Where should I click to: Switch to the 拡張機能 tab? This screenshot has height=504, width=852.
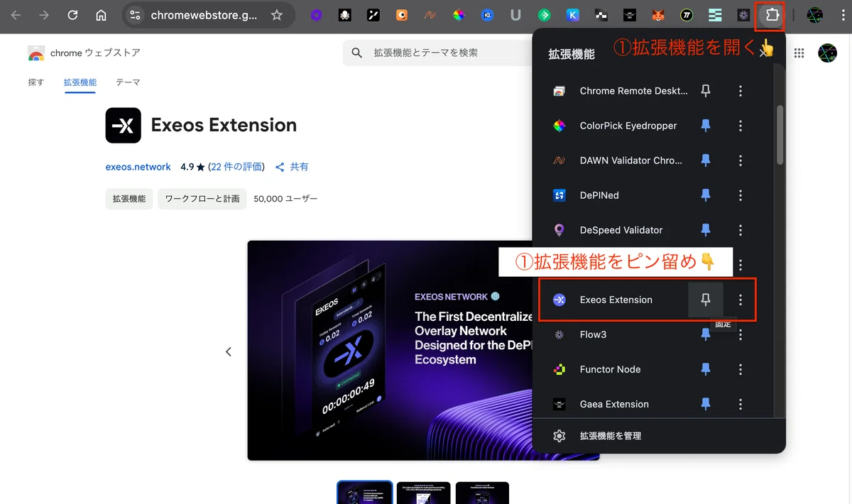coord(80,82)
